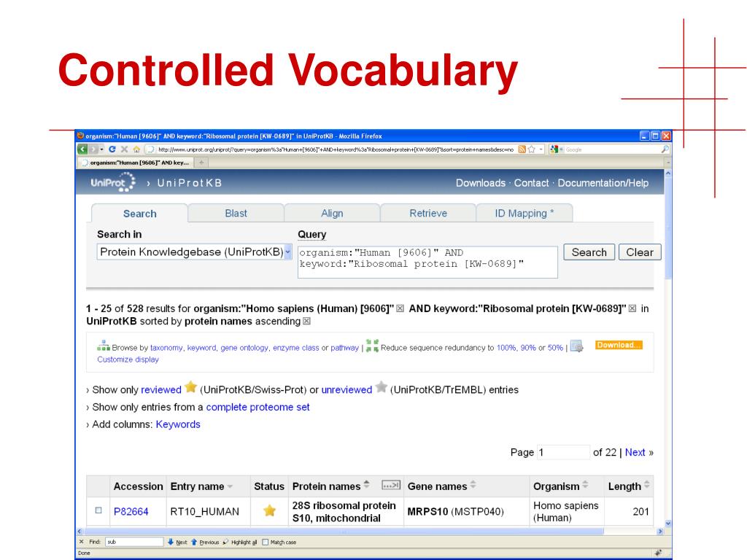
Task: Add the Keywords column link
Action: tap(178, 424)
